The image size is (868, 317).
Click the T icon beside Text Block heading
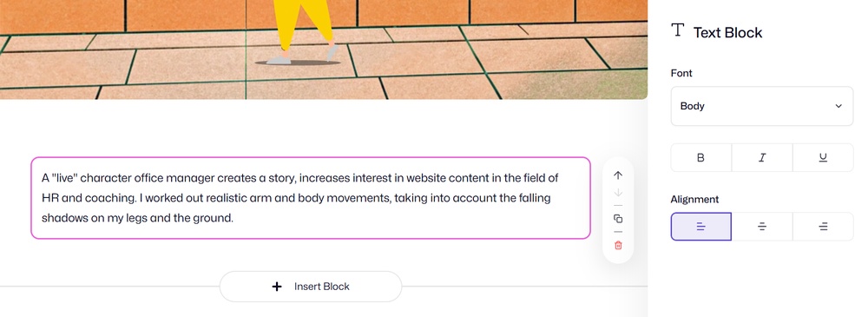tap(678, 30)
